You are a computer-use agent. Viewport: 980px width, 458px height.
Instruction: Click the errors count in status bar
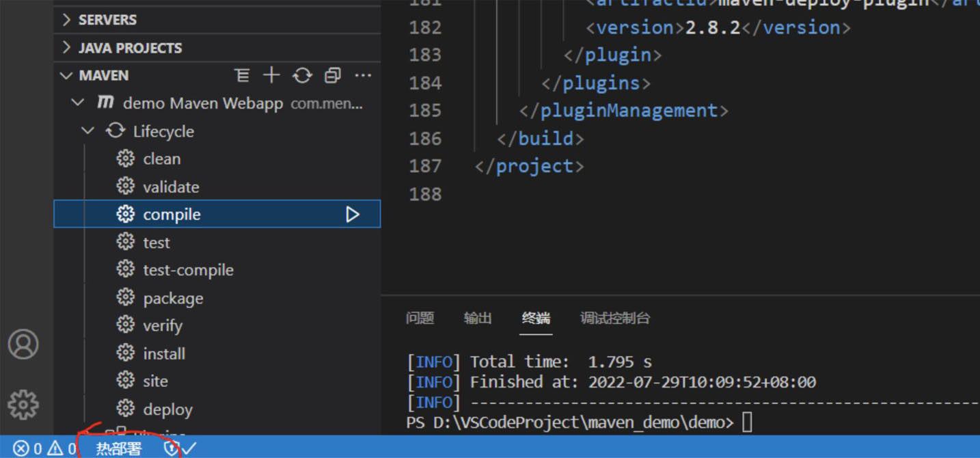click(x=27, y=449)
